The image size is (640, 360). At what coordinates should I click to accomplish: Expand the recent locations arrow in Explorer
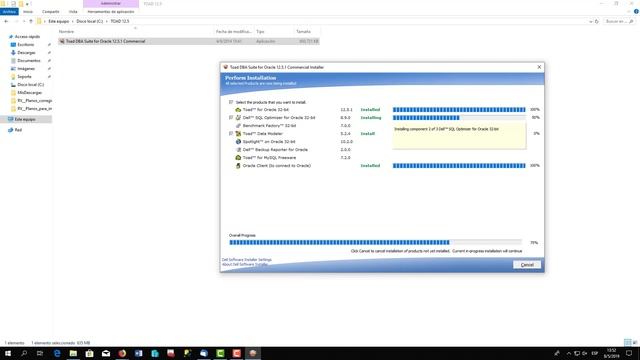24,21
